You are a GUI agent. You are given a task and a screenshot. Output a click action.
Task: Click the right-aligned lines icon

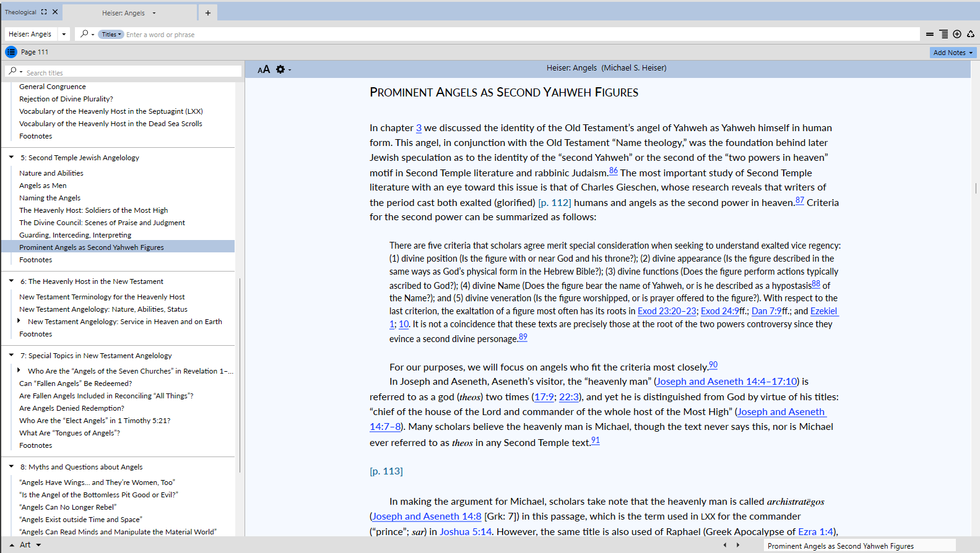coord(943,34)
